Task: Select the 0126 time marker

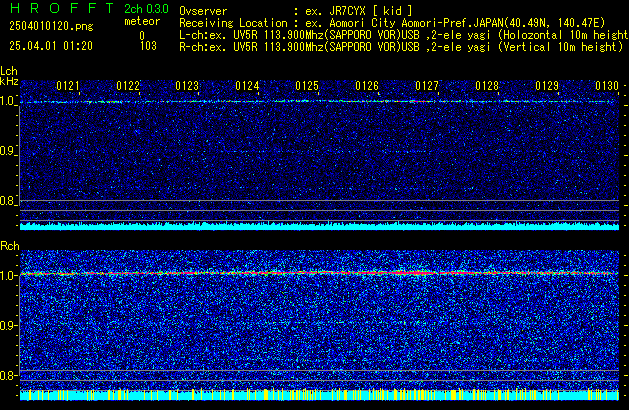Action: click(x=367, y=86)
